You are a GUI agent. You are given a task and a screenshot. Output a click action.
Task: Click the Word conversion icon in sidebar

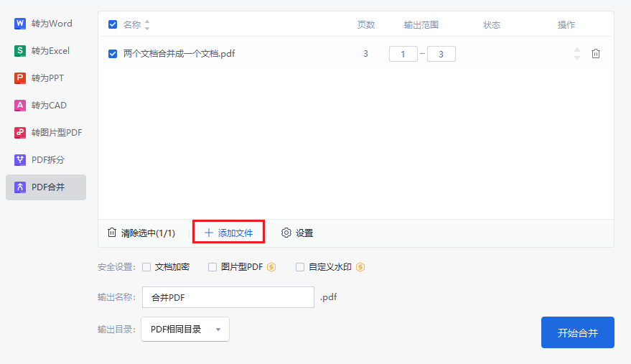(19, 24)
